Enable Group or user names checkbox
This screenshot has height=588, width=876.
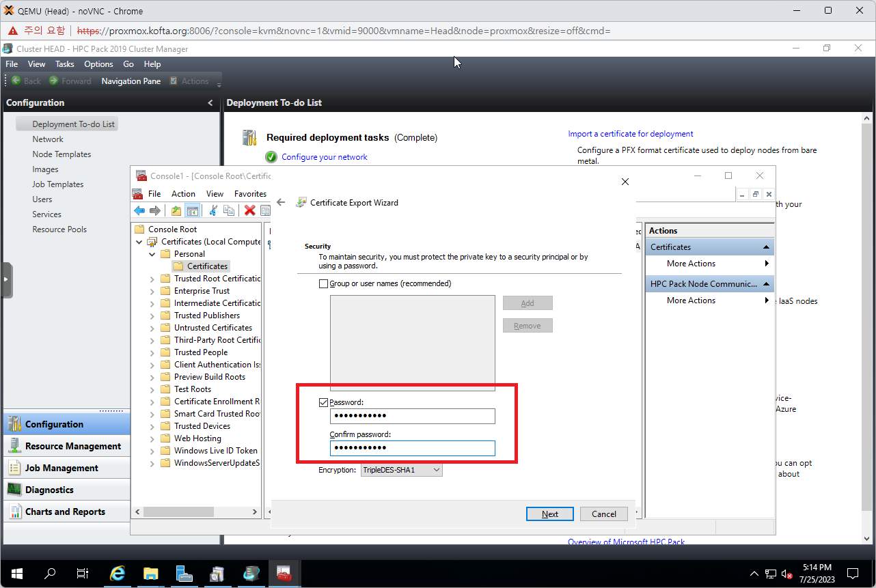324,283
